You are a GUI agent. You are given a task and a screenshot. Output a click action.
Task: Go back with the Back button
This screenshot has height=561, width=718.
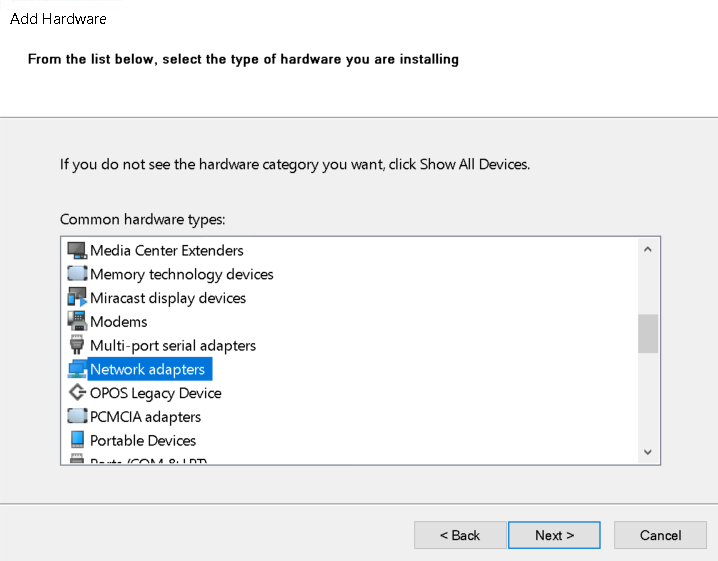(x=460, y=535)
